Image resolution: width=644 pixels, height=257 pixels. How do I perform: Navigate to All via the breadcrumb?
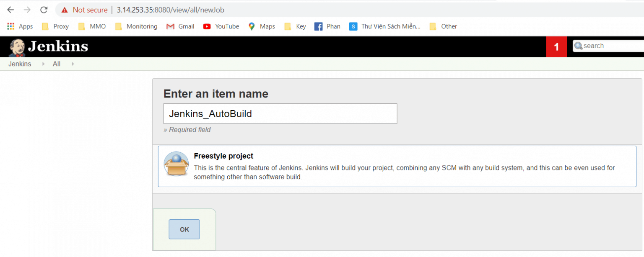(x=56, y=64)
